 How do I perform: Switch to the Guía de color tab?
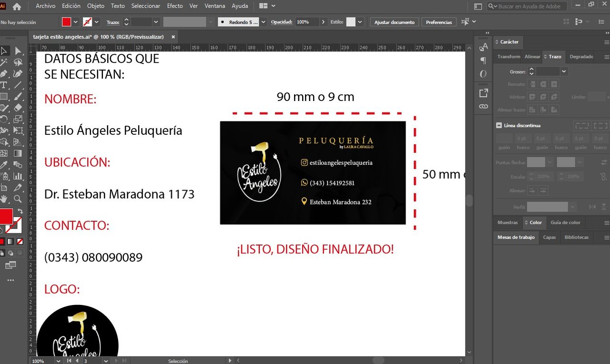[x=565, y=222]
